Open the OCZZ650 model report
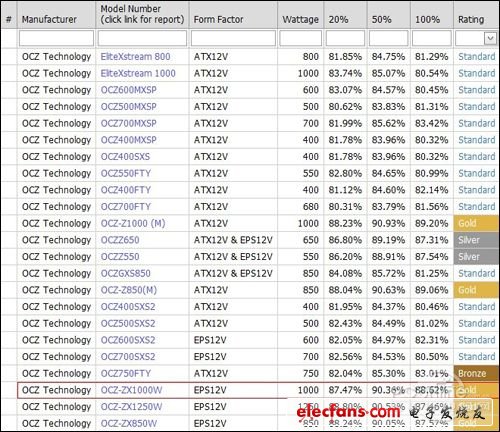Viewport: 500px width, 432px height. coord(120,240)
